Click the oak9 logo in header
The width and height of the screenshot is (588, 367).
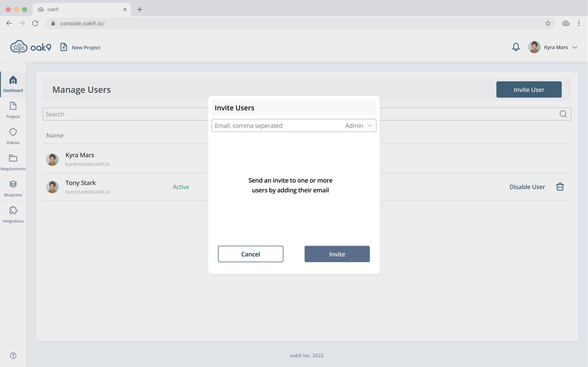coord(30,47)
